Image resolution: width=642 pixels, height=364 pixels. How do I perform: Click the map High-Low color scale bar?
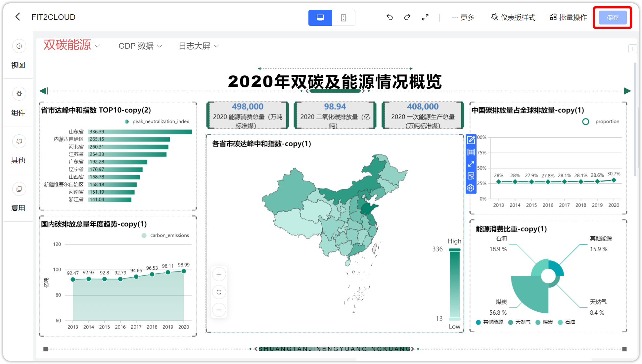pyautogui.click(x=454, y=284)
